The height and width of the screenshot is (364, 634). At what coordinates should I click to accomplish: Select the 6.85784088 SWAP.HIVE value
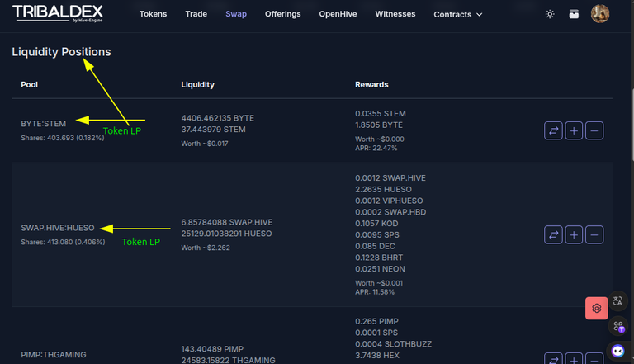[227, 223]
